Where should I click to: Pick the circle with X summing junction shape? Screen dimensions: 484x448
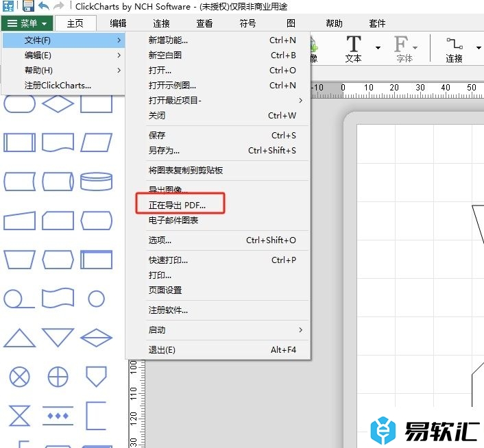pos(19,377)
